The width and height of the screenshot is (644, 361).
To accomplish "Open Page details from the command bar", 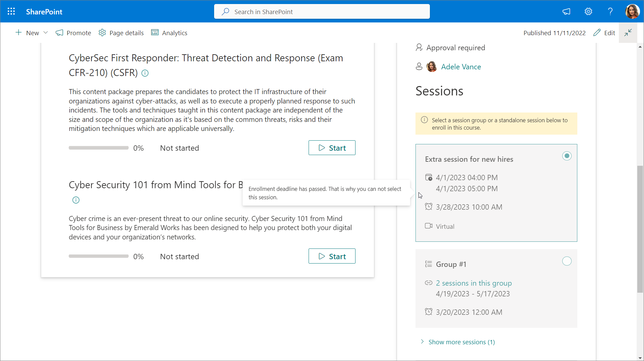I will click(121, 33).
